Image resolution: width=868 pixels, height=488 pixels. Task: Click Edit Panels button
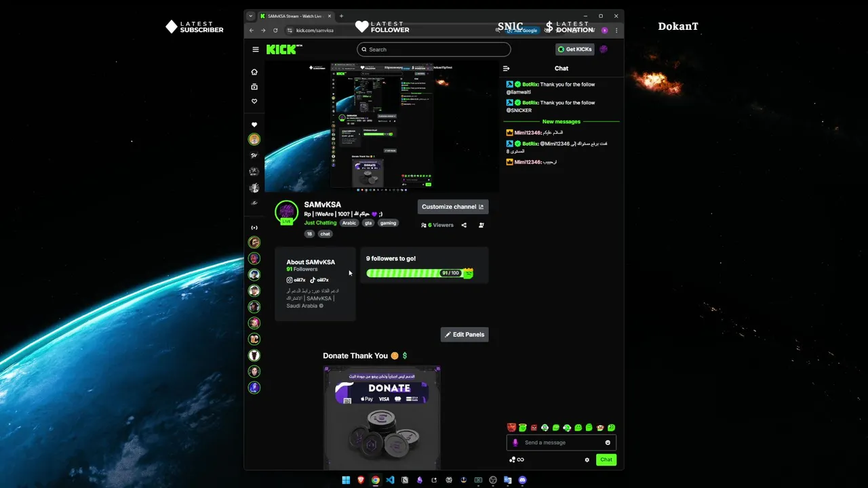tap(465, 334)
